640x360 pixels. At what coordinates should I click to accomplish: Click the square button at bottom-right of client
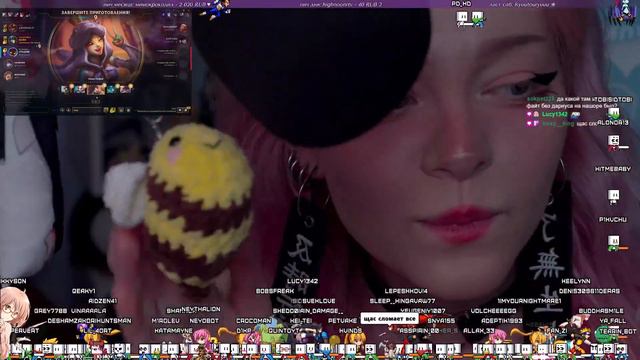pos(180,110)
